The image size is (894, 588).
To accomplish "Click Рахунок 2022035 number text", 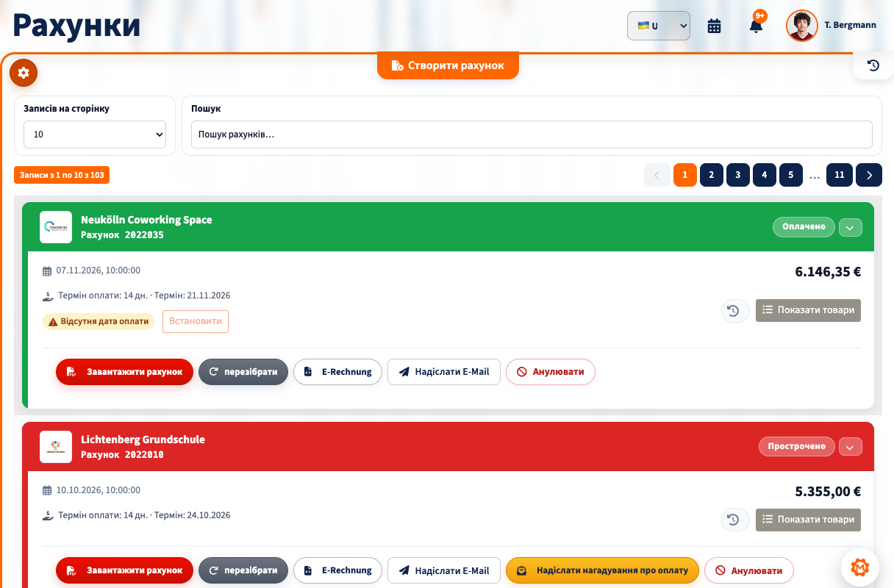I will (x=122, y=235).
